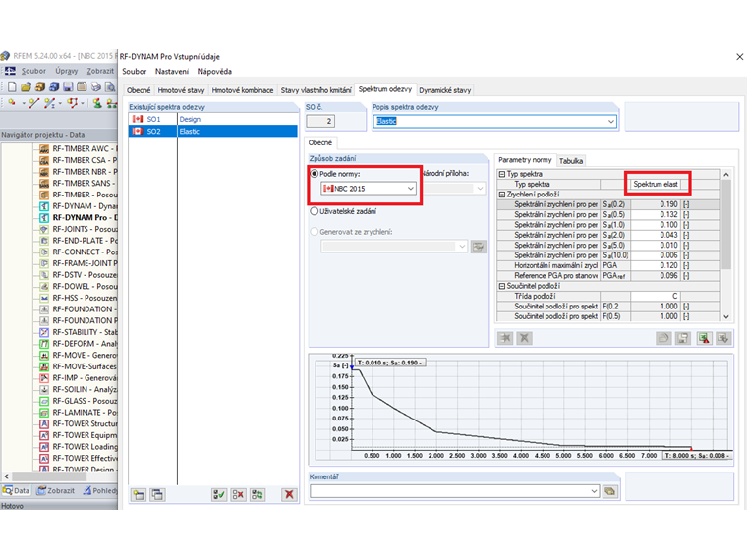Switch to 'Tabulka' parameters tab
747x560 pixels.
[571, 161]
